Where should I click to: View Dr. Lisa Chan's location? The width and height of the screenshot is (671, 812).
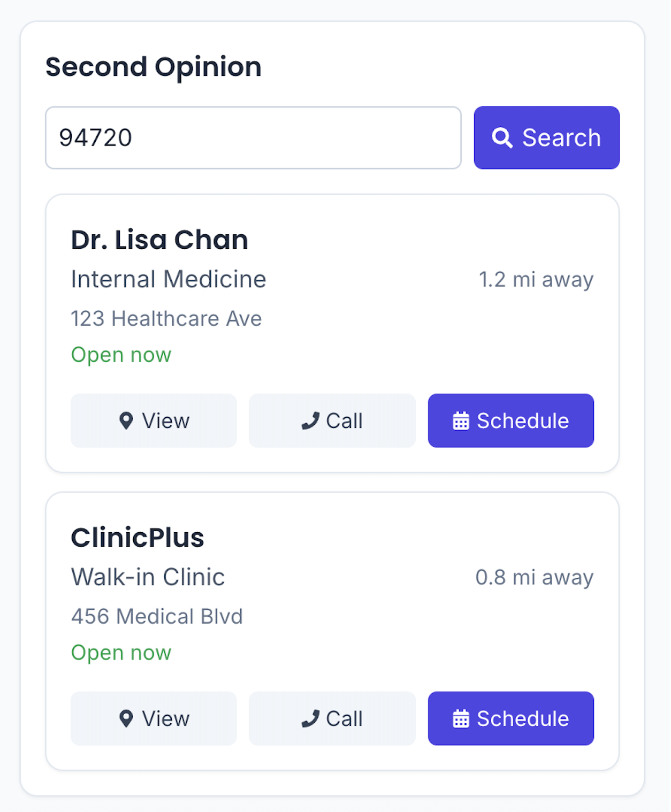(x=154, y=421)
